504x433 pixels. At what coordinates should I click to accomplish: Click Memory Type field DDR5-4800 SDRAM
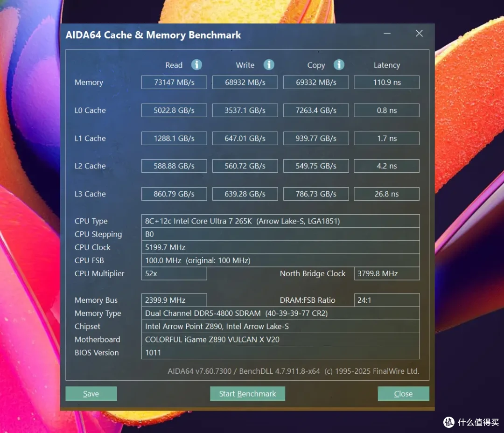click(280, 313)
